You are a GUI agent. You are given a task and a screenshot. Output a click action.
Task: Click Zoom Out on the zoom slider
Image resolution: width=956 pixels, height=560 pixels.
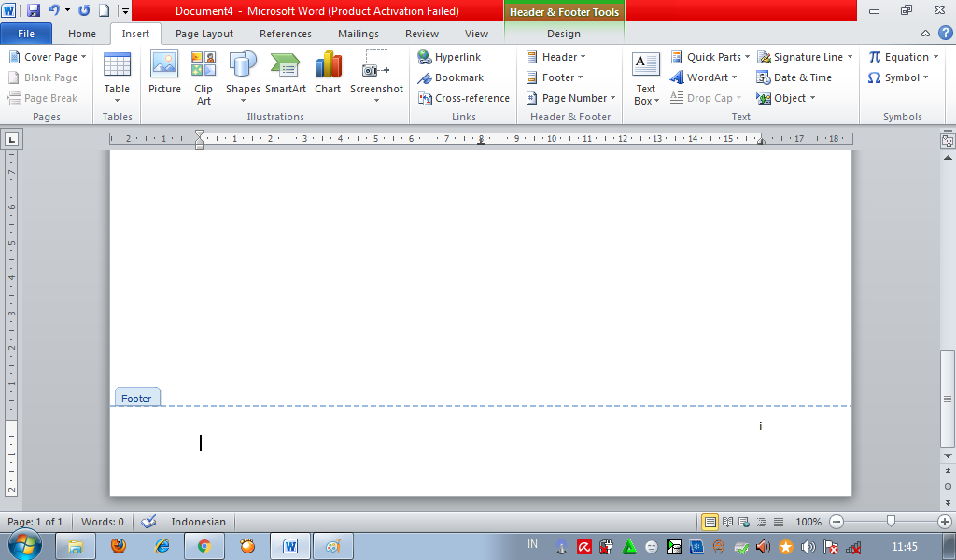pyautogui.click(x=836, y=522)
